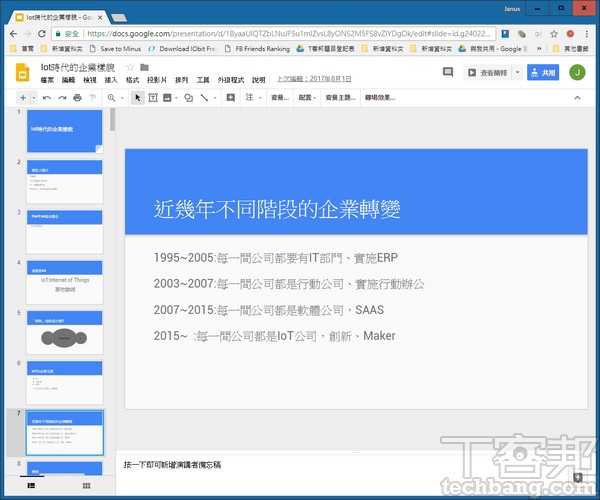Click the Insert image icon
The width and height of the screenshot is (600, 500).
point(167,98)
